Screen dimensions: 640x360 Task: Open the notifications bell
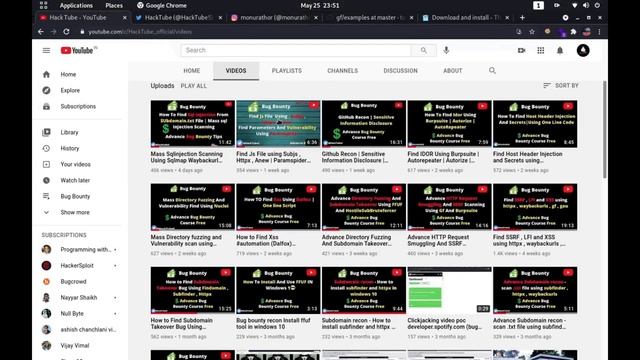[x=560, y=50]
